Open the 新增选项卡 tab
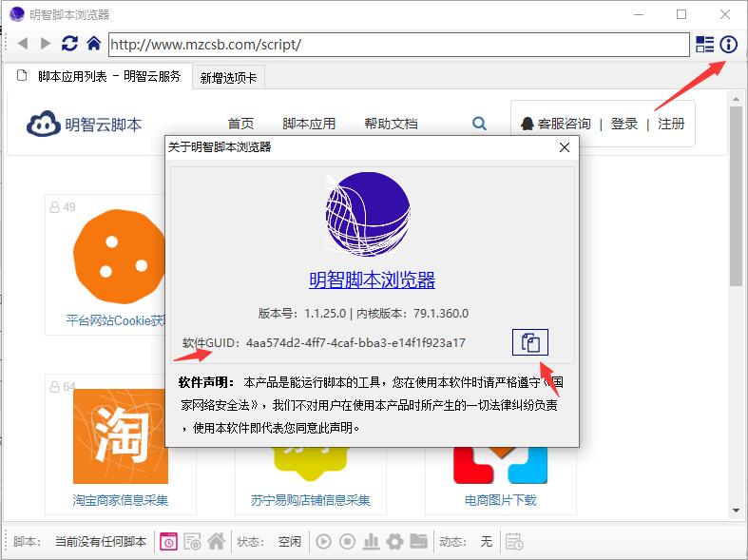The height and width of the screenshot is (560, 748). pos(228,77)
